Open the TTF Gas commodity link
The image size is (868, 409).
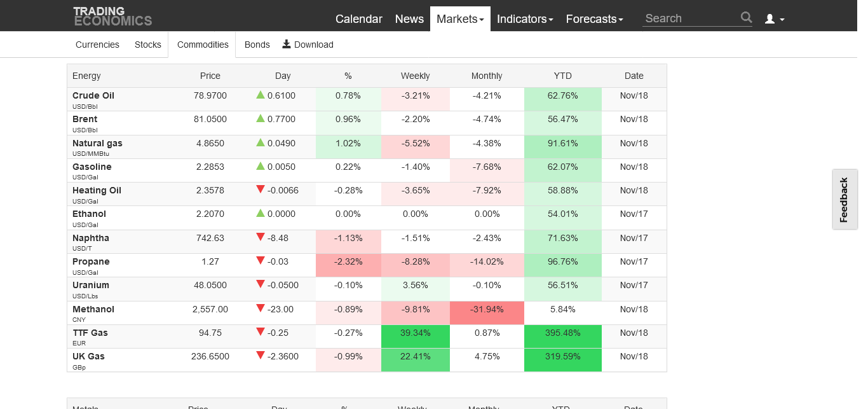click(90, 333)
